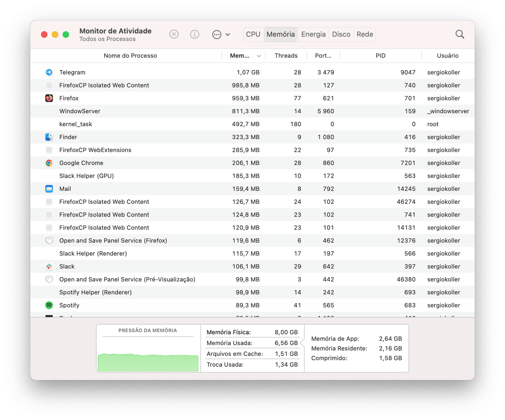Select the kernel_task process row
505x420 pixels.
point(252,124)
